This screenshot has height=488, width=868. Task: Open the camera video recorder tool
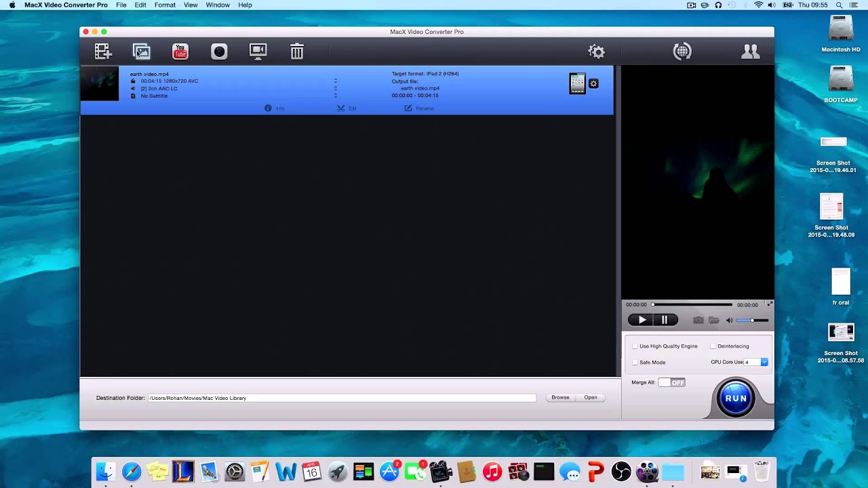219,52
